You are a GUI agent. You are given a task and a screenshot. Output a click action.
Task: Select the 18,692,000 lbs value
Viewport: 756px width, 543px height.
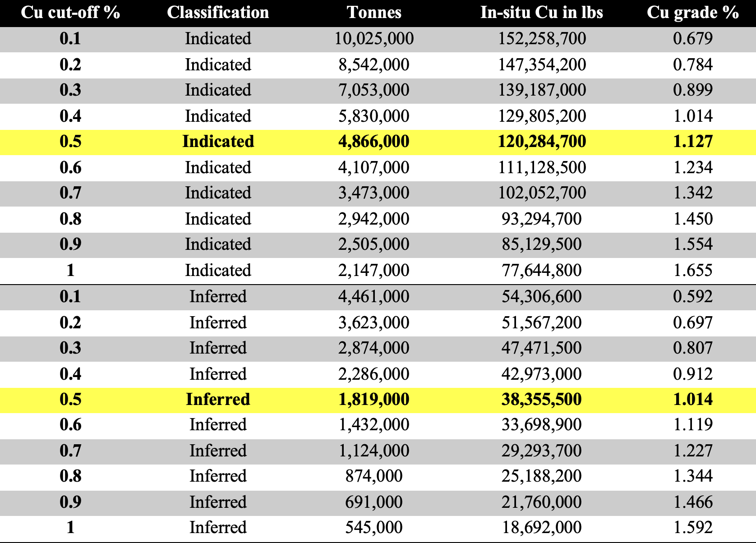(x=542, y=528)
